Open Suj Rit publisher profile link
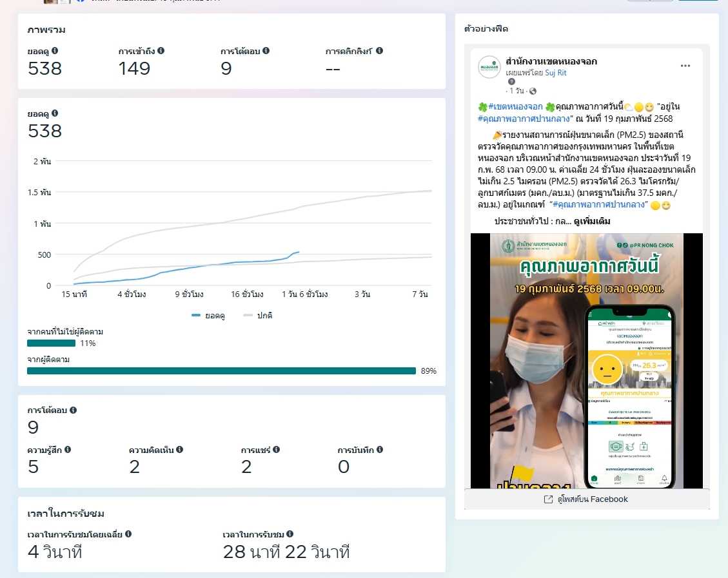 555,73
